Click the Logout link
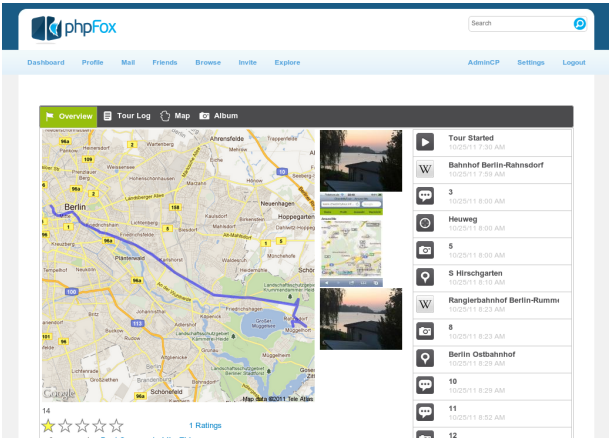The height and width of the screenshot is (439, 611). click(574, 62)
